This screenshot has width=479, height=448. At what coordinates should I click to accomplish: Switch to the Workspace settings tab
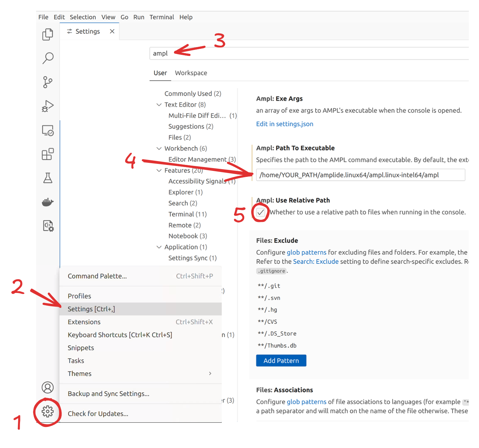click(x=191, y=73)
